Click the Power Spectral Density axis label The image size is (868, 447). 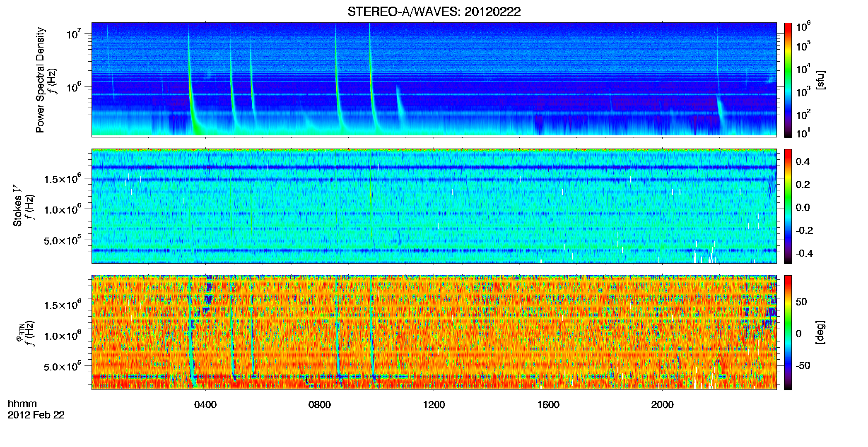[x=40, y=80]
